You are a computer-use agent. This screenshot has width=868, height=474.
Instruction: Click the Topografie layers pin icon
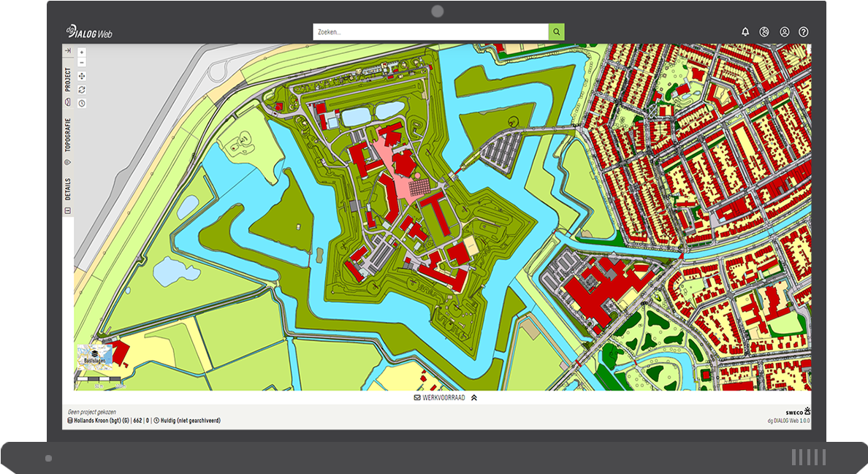(67, 162)
